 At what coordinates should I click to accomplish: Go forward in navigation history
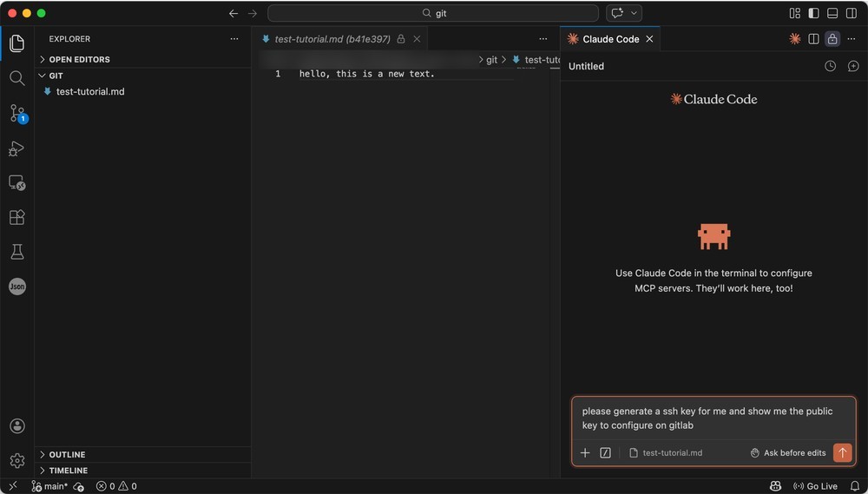pos(253,13)
